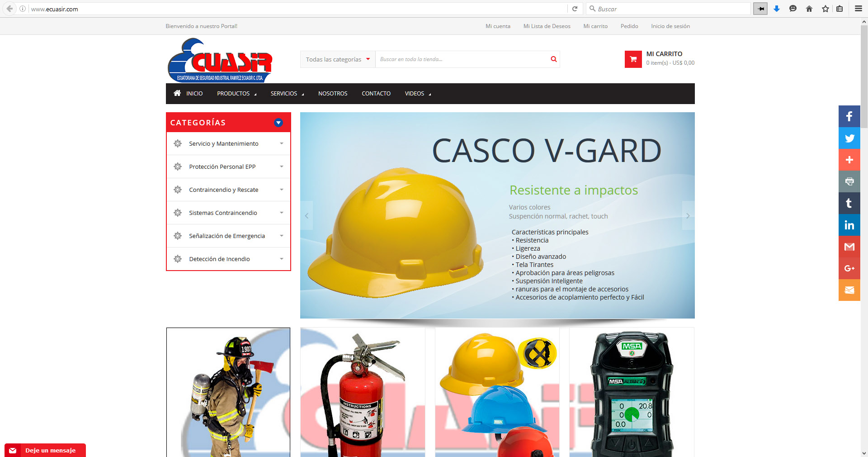The image size is (868, 457).
Task: Bookmark this page with star icon
Action: coord(826,9)
